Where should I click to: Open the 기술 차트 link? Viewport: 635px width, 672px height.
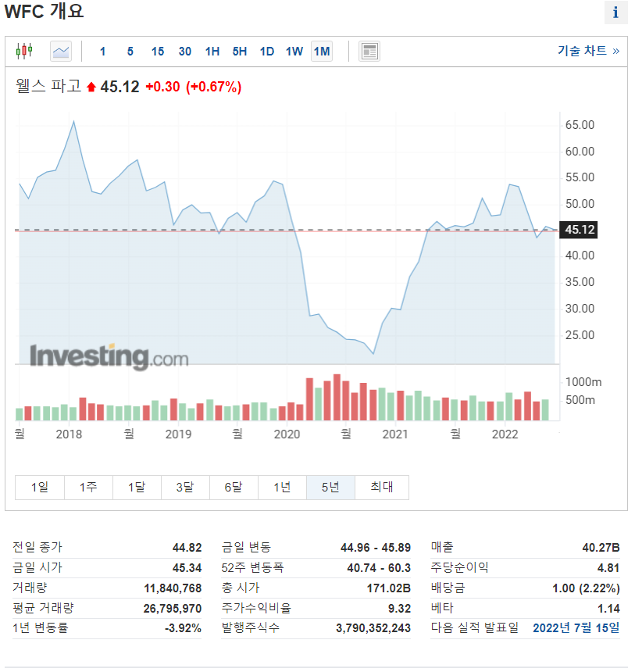pyautogui.click(x=588, y=51)
